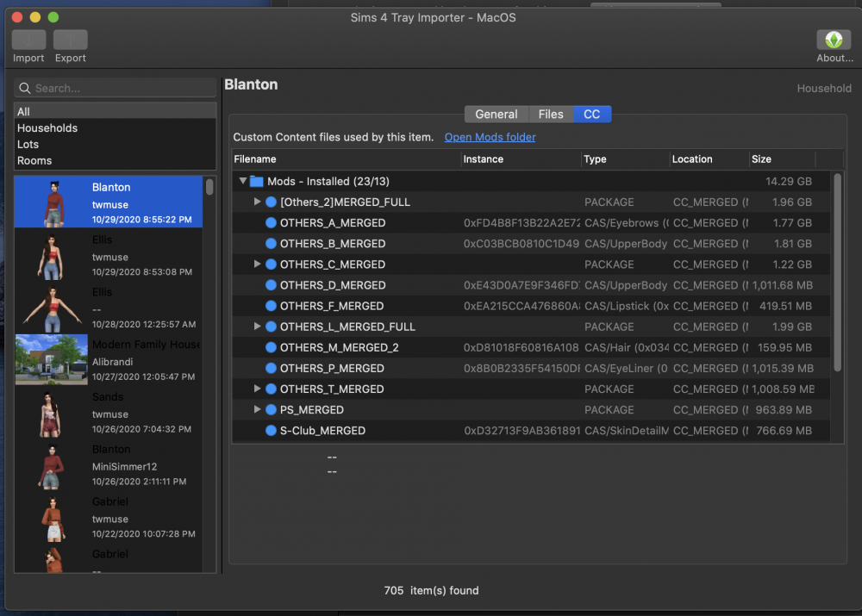Expand the OTHERS_C_MERGED package
The width and height of the screenshot is (862, 616).
click(x=257, y=264)
